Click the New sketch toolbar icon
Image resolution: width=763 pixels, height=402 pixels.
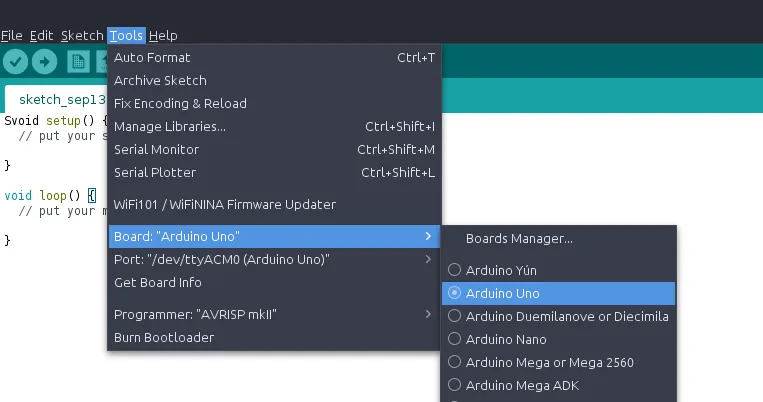[78, 61]
